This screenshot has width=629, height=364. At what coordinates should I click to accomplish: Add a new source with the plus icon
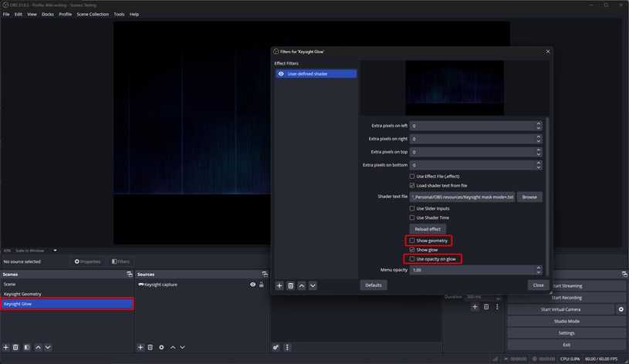click(140, 347)
